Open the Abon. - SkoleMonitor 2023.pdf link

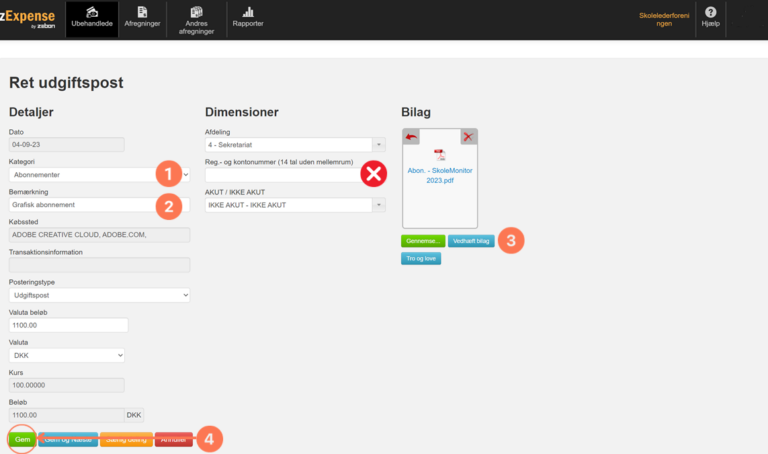(440, 176)
